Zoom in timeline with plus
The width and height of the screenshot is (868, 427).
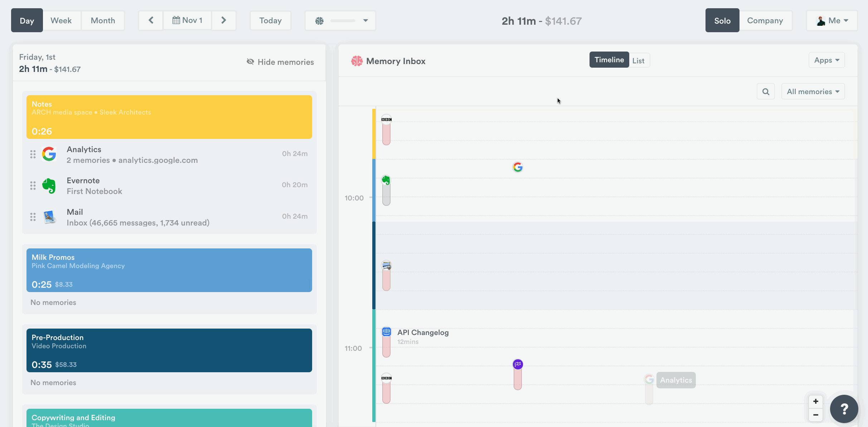(x=816, y=402)
